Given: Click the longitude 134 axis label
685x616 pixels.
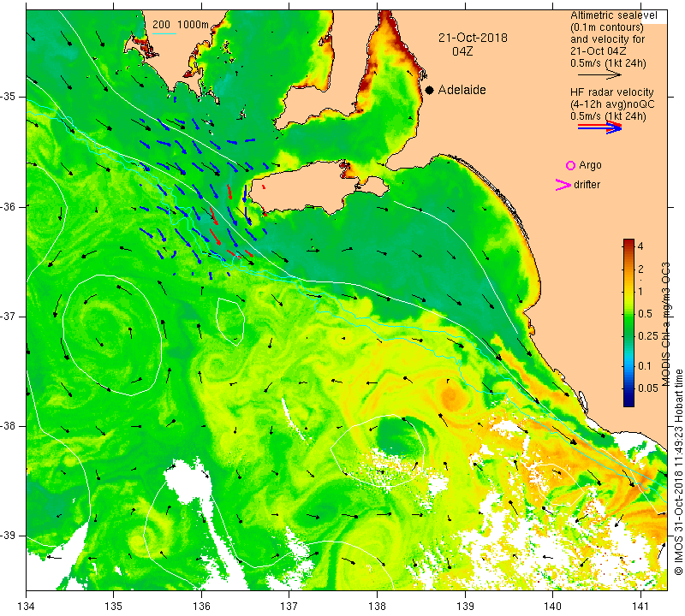Looking at the screenshot, I should coord(27,607).
